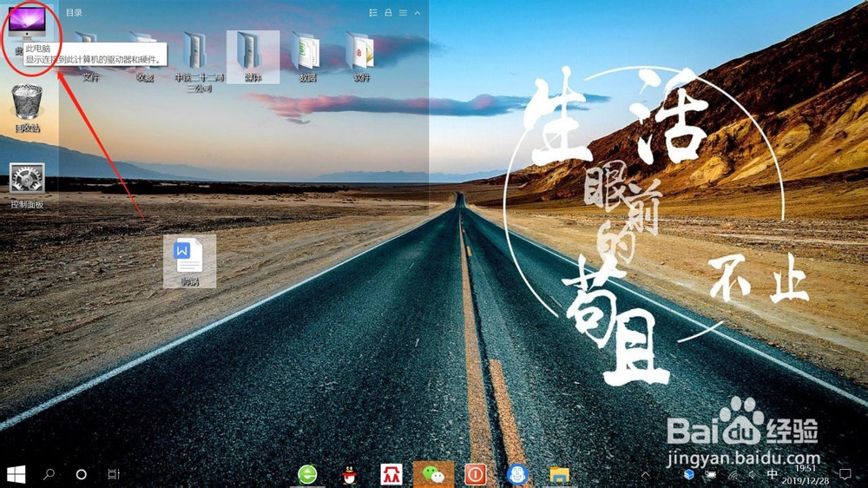Open the Windows Start menu
The height and width of the screenshot is (488, 868).
pyautogui.click(x=16, y=474)
